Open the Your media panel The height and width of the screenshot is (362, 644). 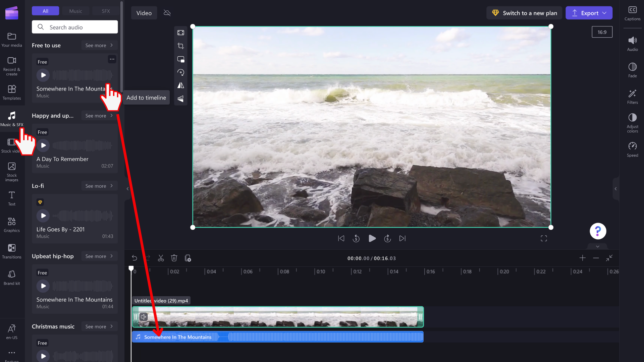click(12, 40)
